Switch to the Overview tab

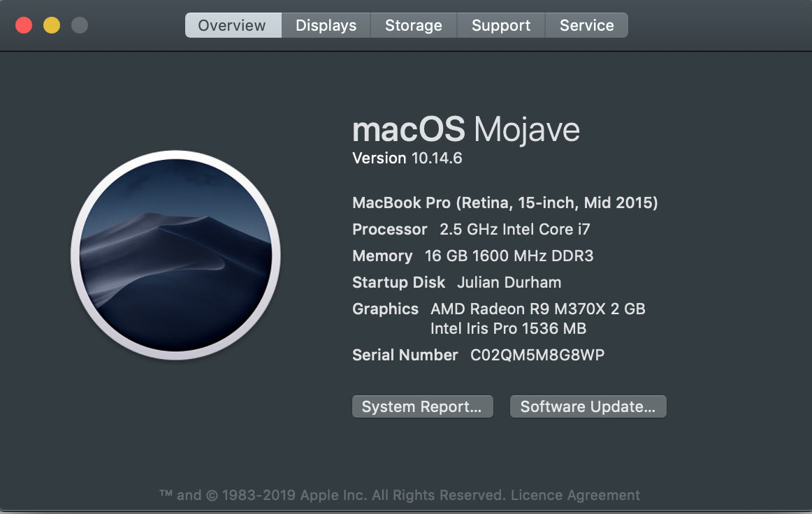pos(233,25)
